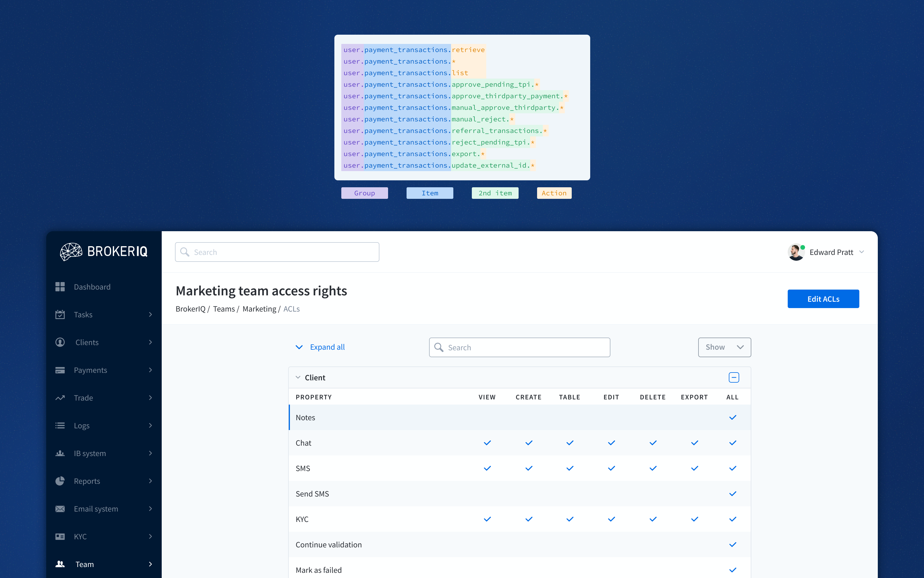Open Reports in the sidebar

point(104,481)
